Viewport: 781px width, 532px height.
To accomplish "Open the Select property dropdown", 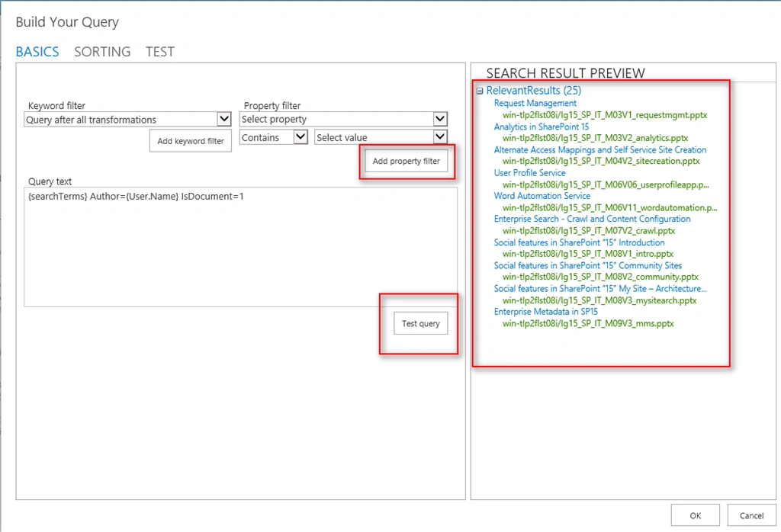I will click(x=344, y=119).
